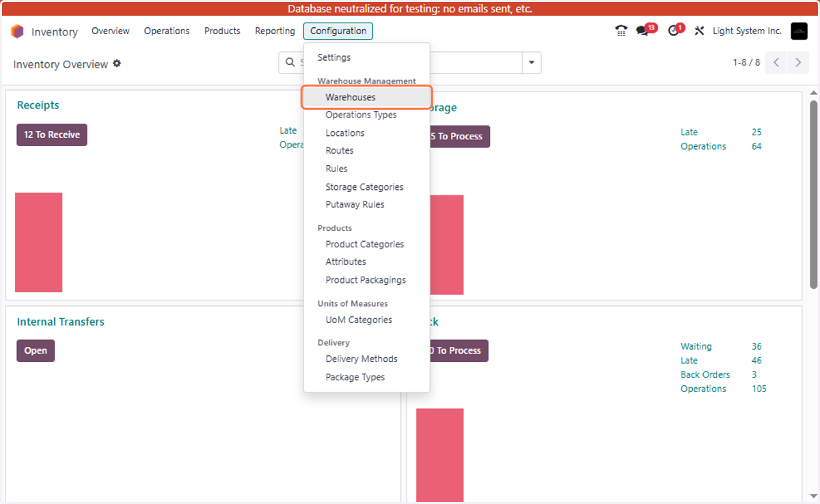Open the Overview menu
The image size is (820, 504).
[x=111, y=31]
